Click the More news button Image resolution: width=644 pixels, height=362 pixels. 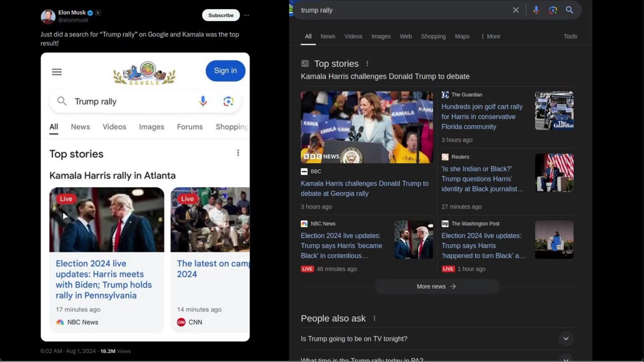437,287
